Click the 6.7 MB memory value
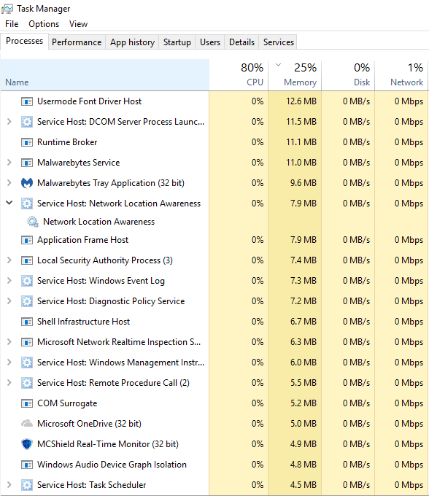Image resolution: width=429 pixels, height=504 pixels. click(x=304, y=322)
